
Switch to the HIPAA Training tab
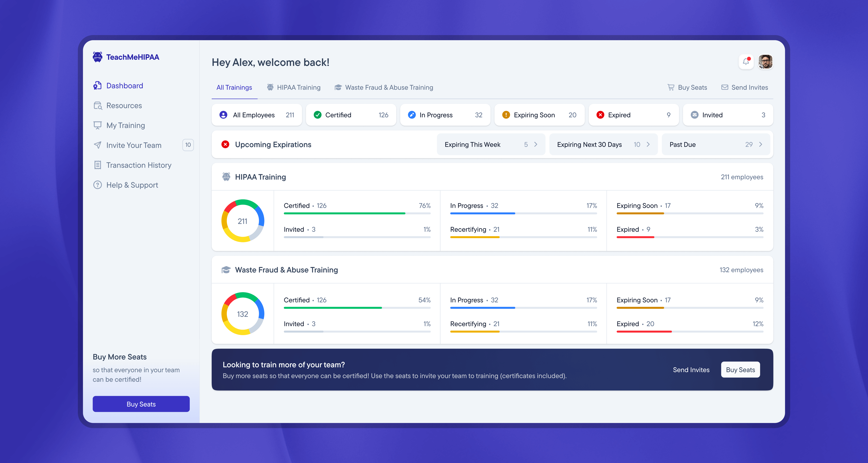pyautogui.click(x=294, y=88)
